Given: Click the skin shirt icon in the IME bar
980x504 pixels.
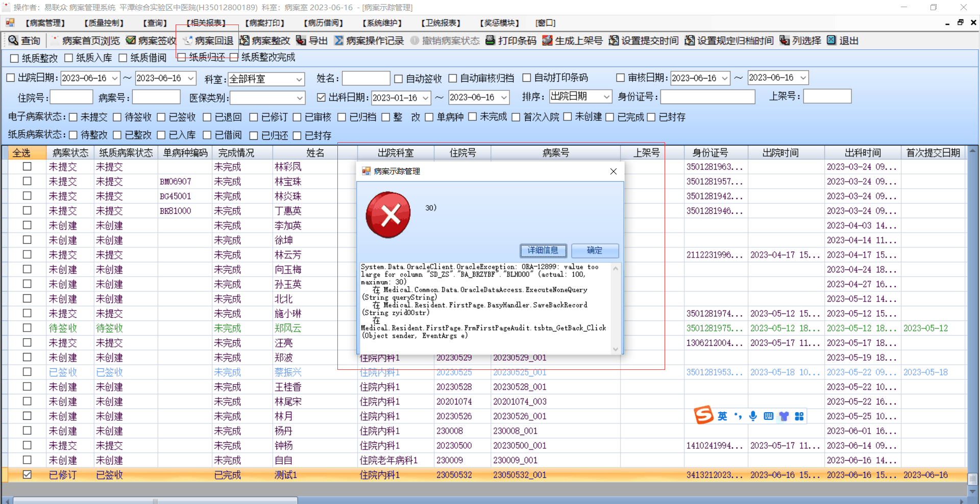Looking at the screenshot, I should tap(784, 416).
